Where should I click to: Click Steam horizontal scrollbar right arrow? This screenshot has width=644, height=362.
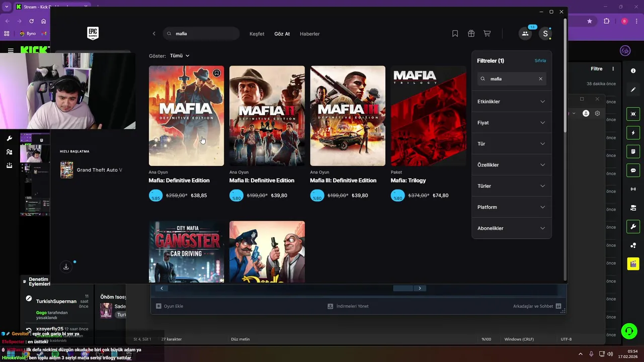[x=420, y=288]
